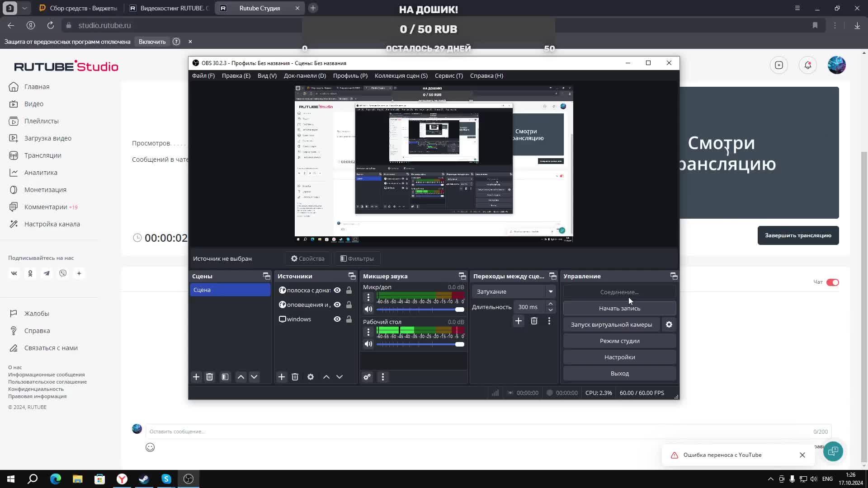Open the Сервис (T) menu
The width and height of the screenshot is (868, 488).
point(448,75)
